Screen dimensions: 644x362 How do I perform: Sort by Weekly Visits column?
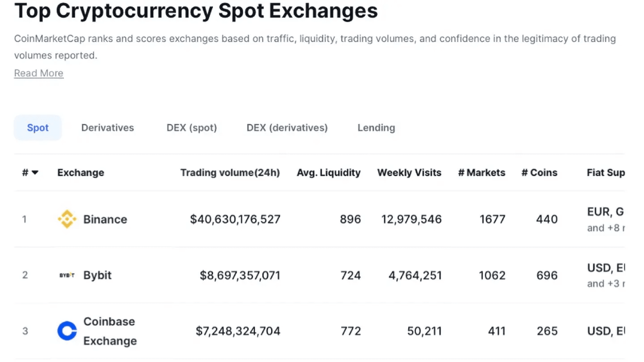coord(409,173)
